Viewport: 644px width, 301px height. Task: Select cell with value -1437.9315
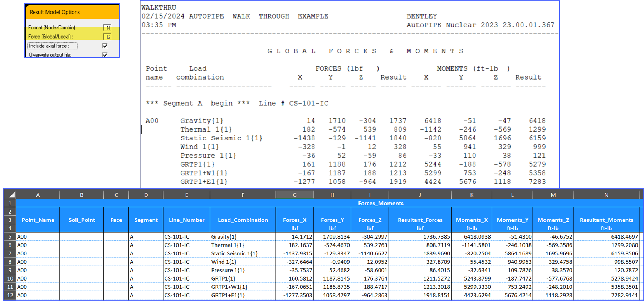[294, 253]
